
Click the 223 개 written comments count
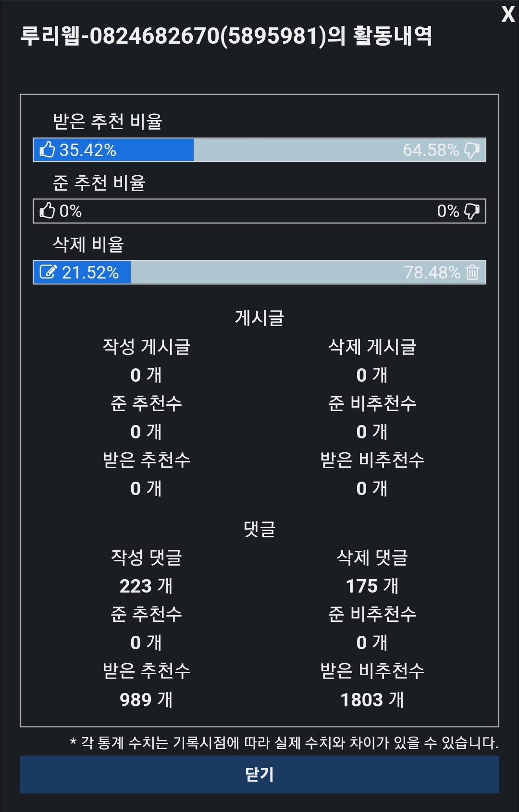pyautogui.click(x=146, y=586)
